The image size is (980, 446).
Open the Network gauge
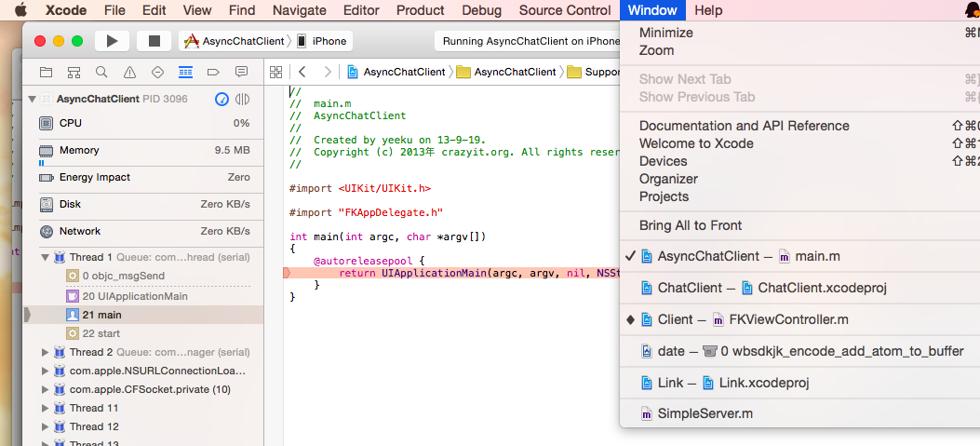[x=144, y=232]
